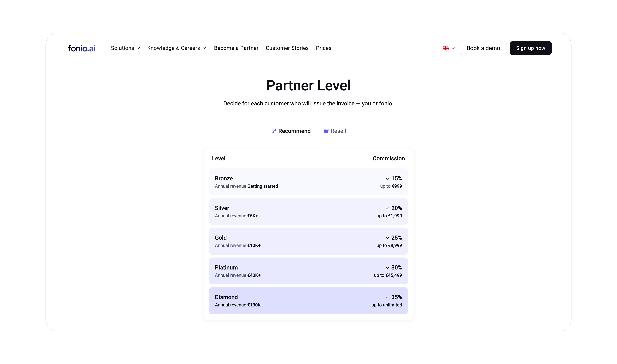Go to Become a Partner page
The image size is (617, 364).
coord(236,48)
